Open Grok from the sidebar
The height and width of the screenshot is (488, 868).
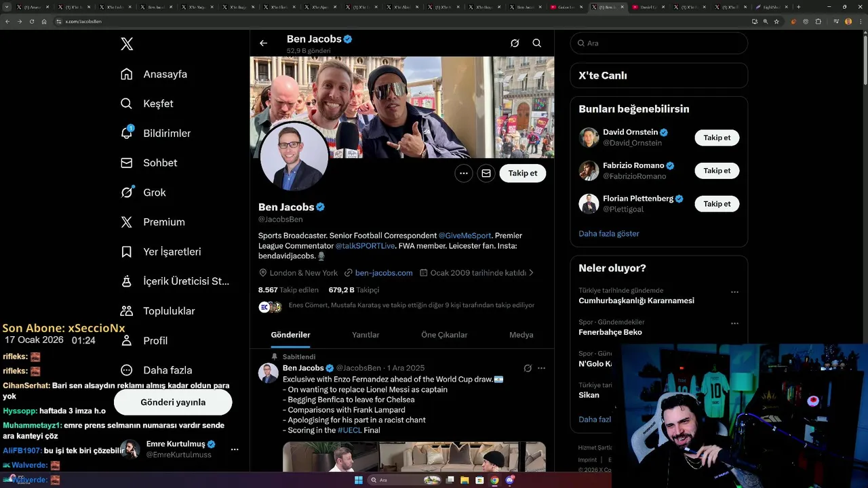point(155,192)
